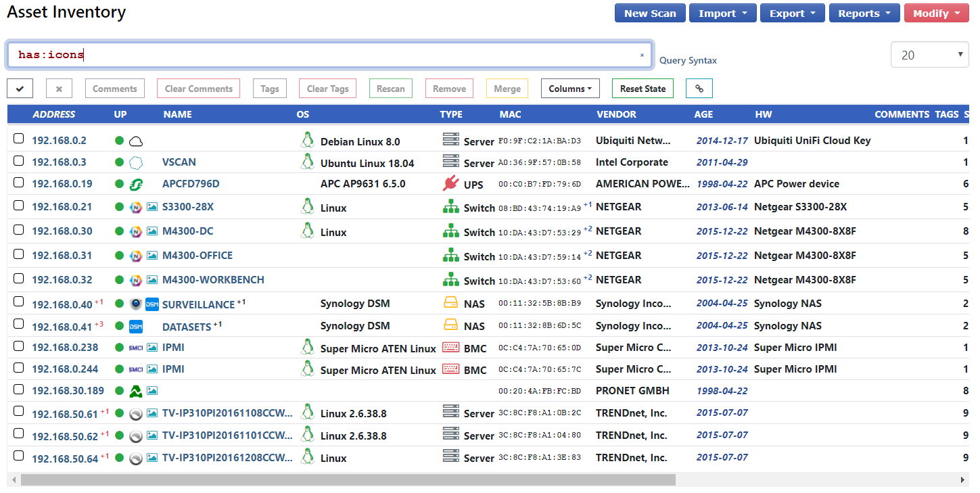Click the screenshot icon beside S3300-28X
Screen dimensions: 980x493
coord(151,207)
